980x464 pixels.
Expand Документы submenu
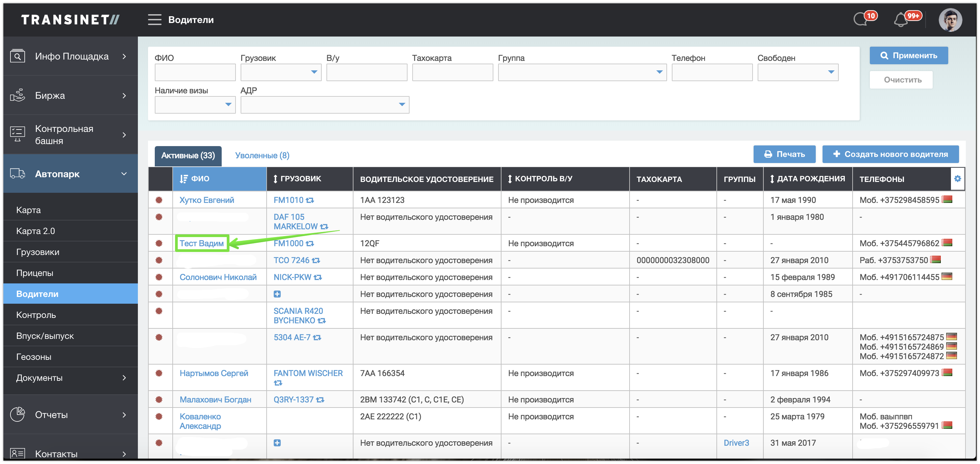[x=70, y=378]
